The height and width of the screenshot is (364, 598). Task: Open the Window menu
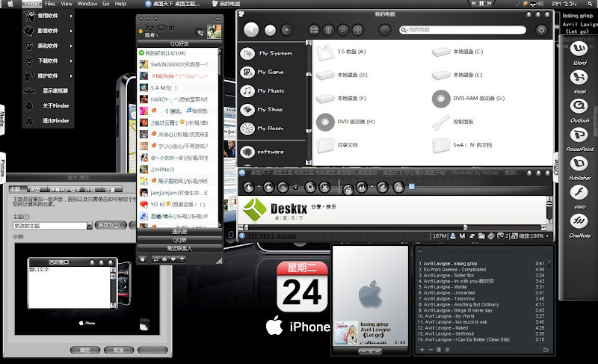coord(87,4)
